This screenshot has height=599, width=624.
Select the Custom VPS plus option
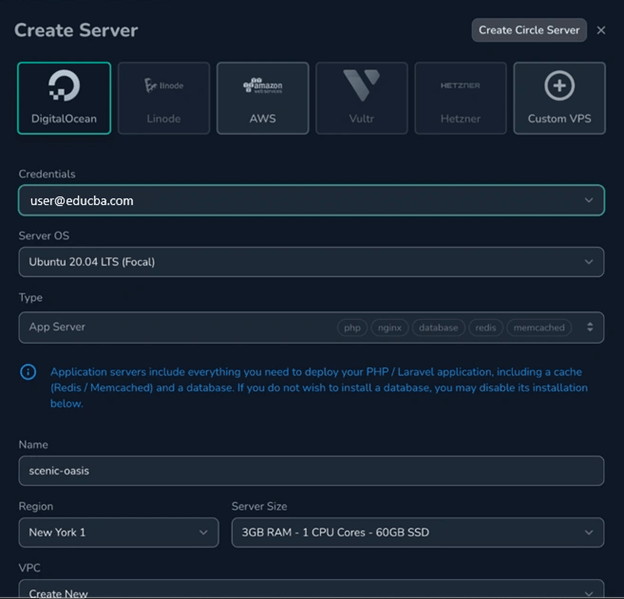click(x=560, y=98)
